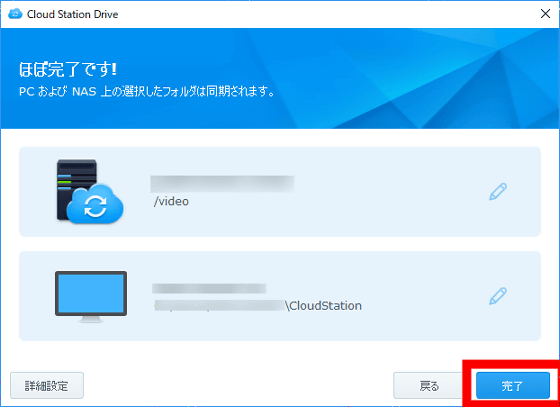Viewport: 560px width, 407px height.
Task: Click the Cloud Station Drive window title
Action: pyautogui.click(x=72, y=14)
